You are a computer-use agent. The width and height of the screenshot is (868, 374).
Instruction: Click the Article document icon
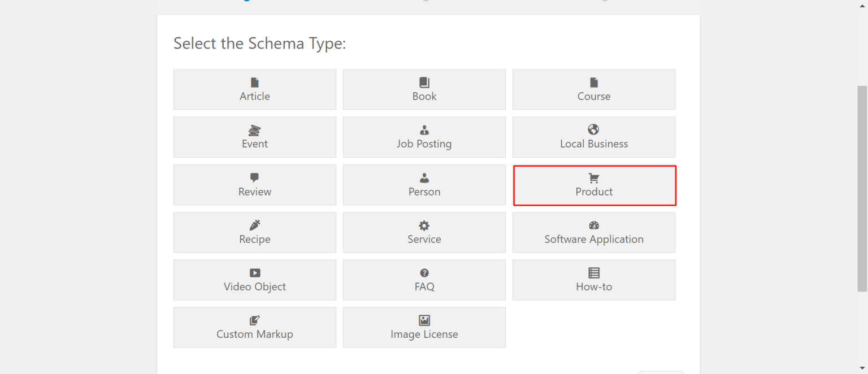[255, 82]
